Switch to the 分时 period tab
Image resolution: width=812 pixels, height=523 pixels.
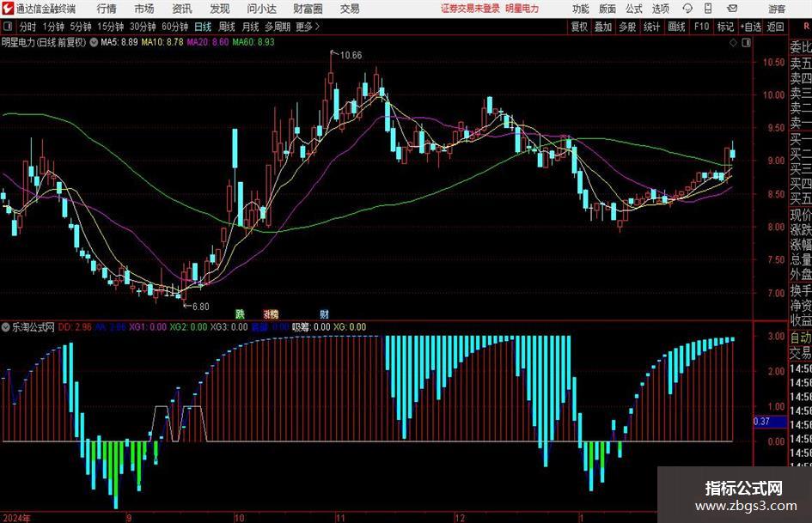coord(28,27)
